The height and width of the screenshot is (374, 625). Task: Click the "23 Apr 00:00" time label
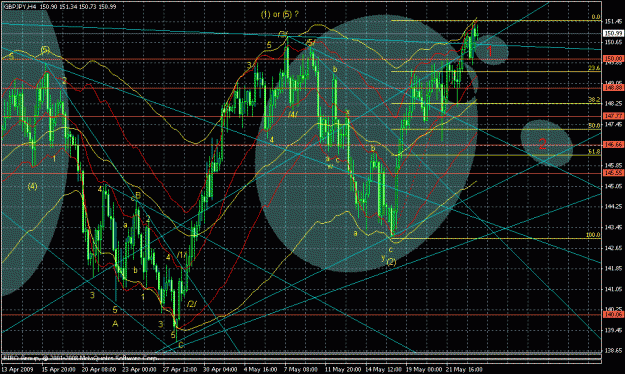click(139, 370)
